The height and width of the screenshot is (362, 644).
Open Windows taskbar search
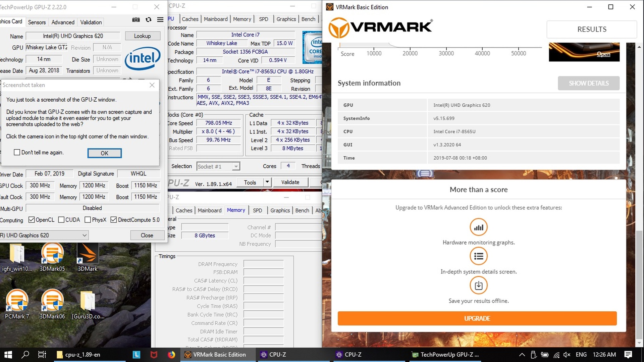click(x=25, y=355)
